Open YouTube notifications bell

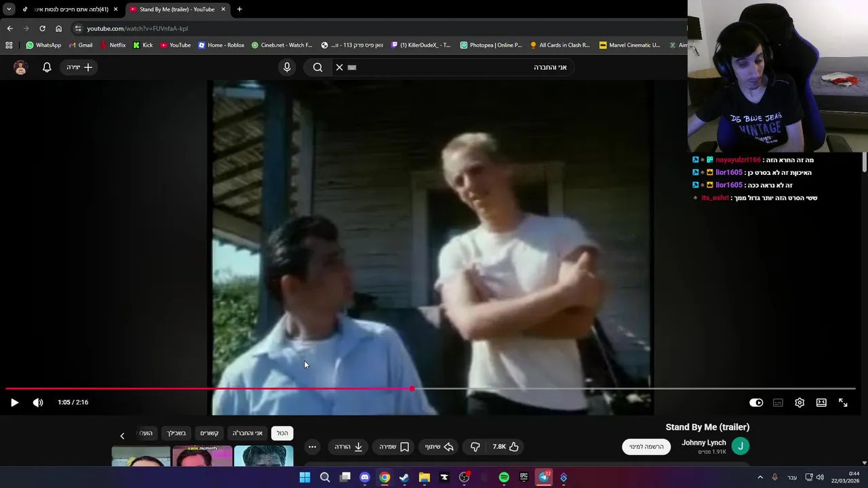[x=47, y=67]
